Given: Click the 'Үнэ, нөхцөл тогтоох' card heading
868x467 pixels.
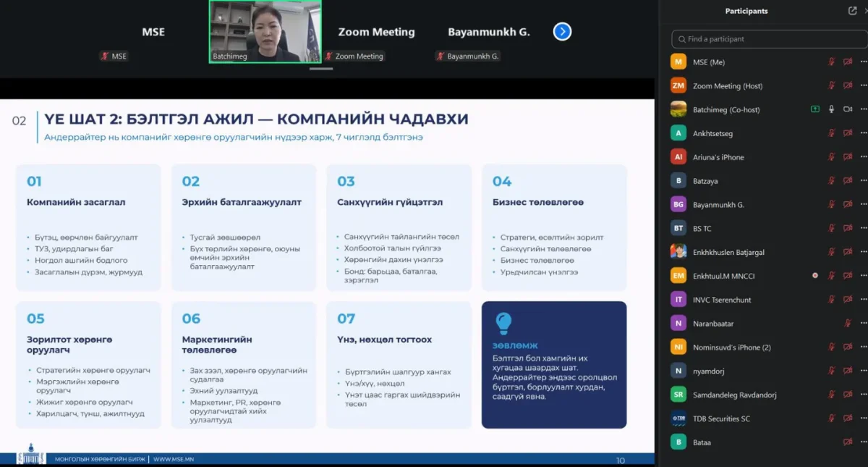Looking at the screenshot, I should 385,340.
